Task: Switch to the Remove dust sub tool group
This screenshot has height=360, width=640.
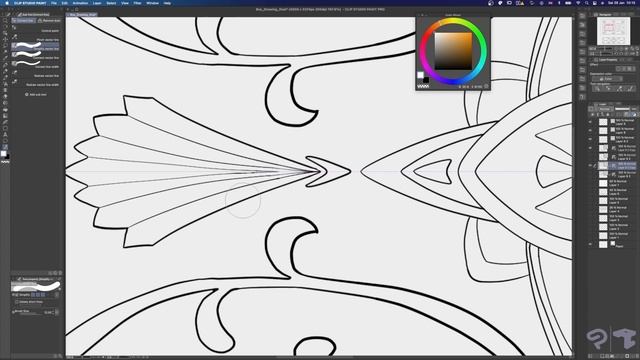Action: pos(49,20)
